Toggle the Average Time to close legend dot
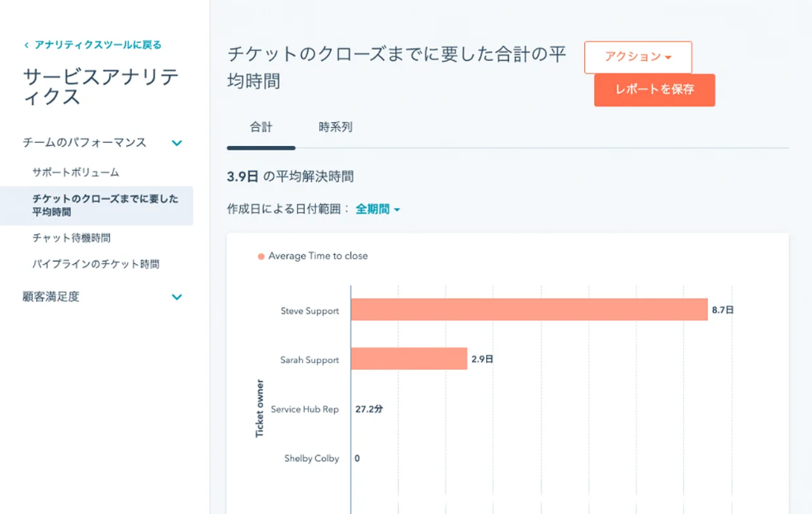The height and width of the screenshot is (514, 812). [x=261, y=257]
